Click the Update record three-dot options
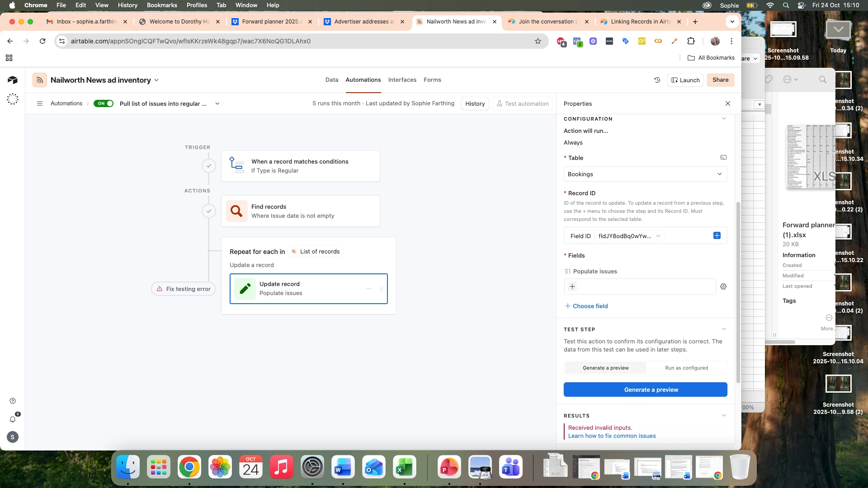This screenshot has height=488, width=868. click(369, 289)
